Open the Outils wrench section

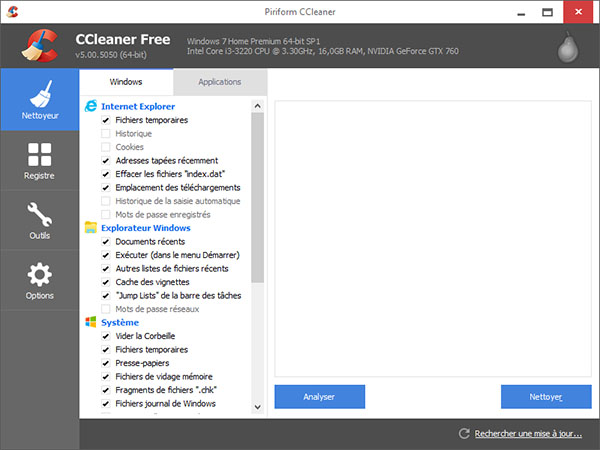click(39, 221)
